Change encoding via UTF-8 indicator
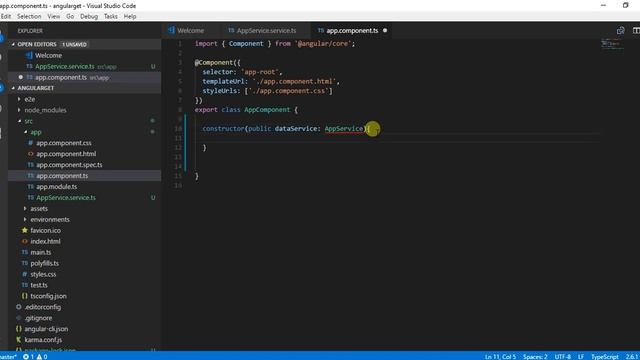Viewport: 640px width, 360px height. tap(562, 357)
